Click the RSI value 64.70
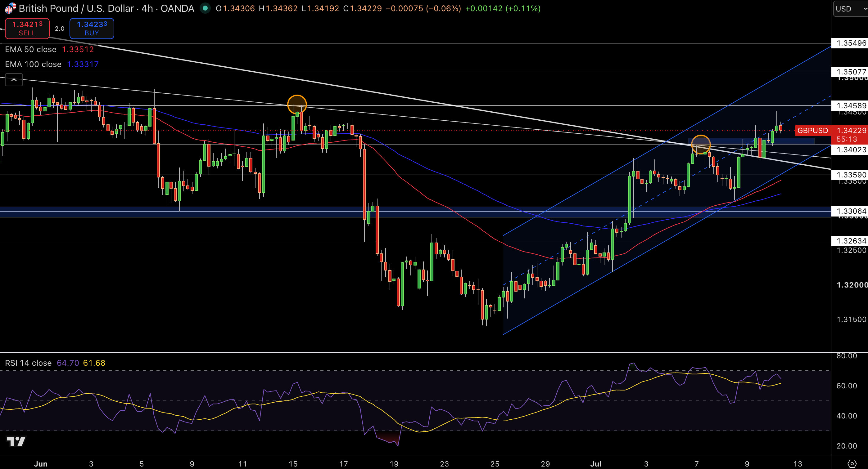868x469 pixels. tap(68, 363)
